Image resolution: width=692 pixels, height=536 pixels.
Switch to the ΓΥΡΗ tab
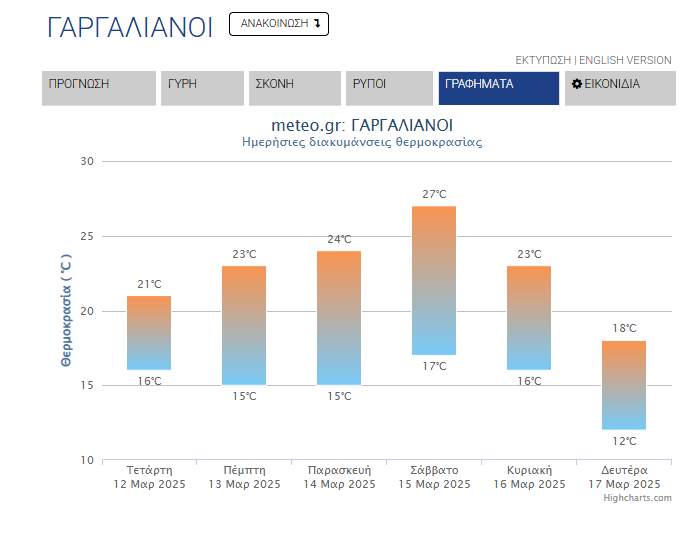(202, 88)
